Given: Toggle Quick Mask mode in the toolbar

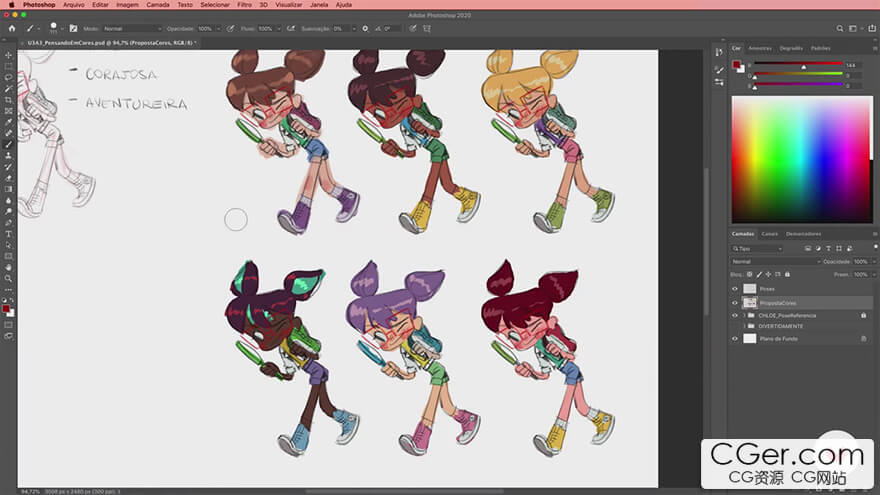Looking at the screenshot, I should pos(8,325).
